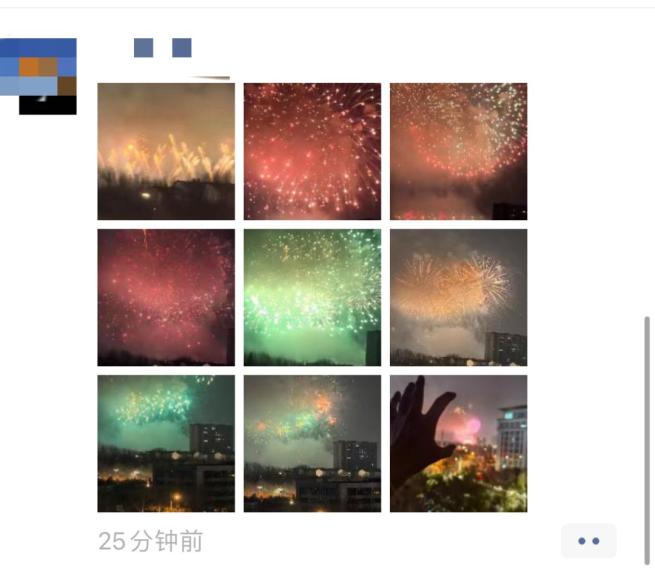Click the 25分钟前 timestamp

[151, 541]
